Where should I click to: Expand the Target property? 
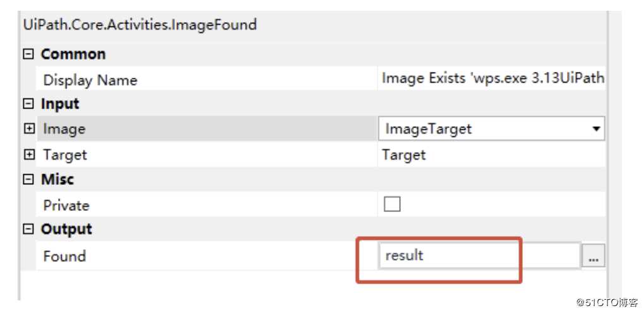(28, 155)
